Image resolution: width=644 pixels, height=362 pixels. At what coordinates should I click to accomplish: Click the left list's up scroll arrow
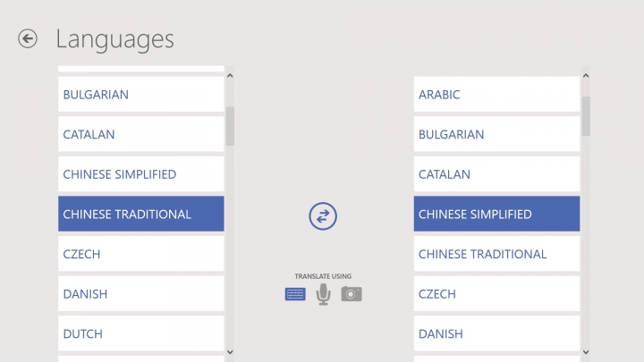230,76
